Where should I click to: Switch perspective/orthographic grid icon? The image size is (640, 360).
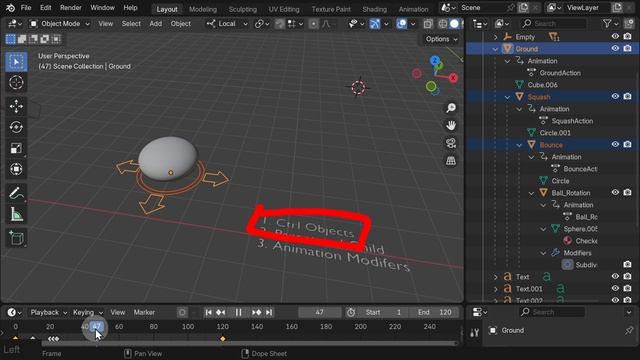tap(451, 161)
